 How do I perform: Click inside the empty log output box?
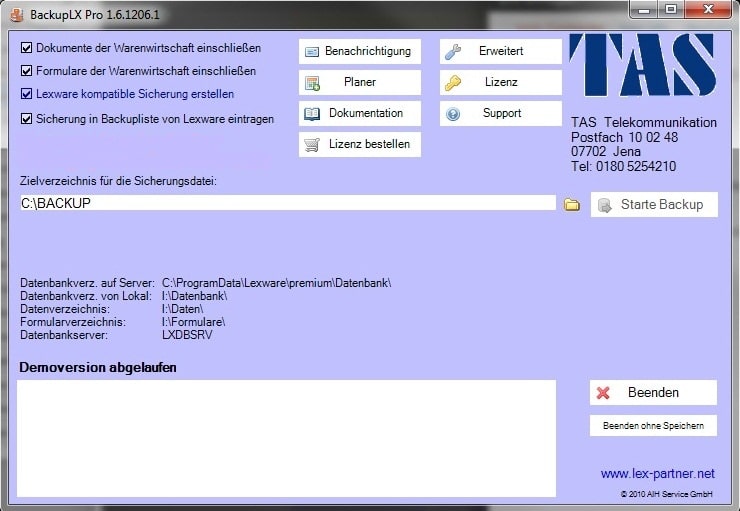[x=286, y=438]
